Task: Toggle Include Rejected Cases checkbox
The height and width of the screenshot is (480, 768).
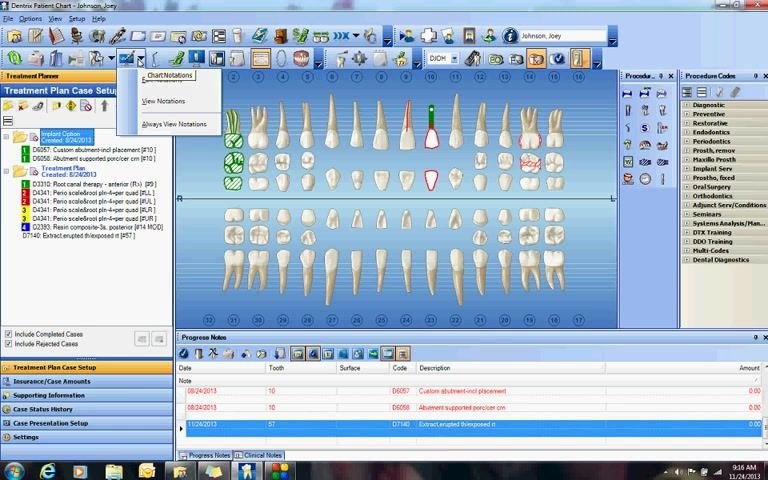Action: (8, 344)
